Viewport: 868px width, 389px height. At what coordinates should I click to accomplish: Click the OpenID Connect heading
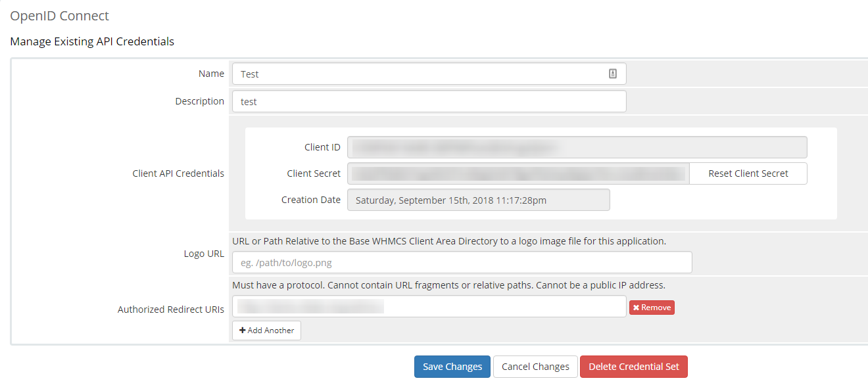(60, 16)
